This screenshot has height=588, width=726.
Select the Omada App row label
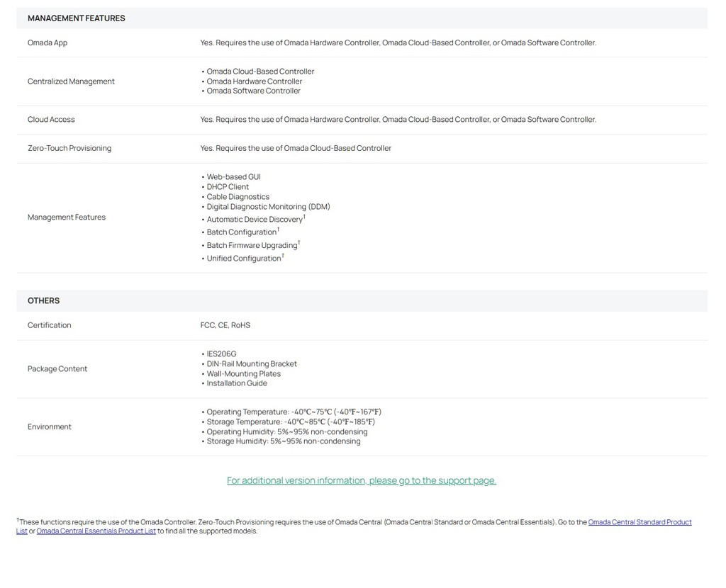(48, 43)
